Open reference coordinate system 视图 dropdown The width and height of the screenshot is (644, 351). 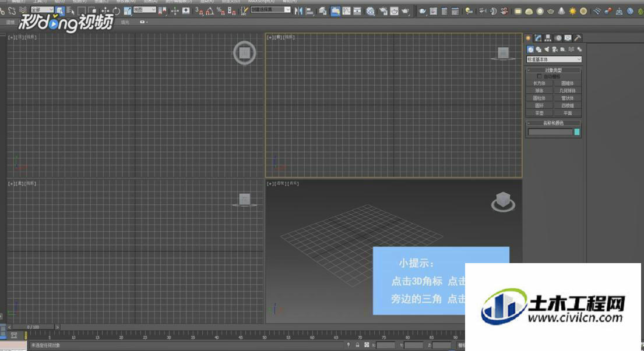(145, 9)
